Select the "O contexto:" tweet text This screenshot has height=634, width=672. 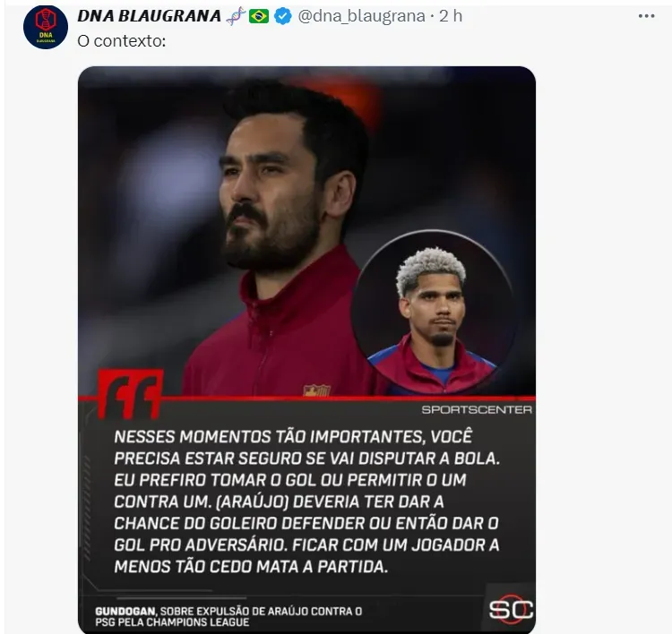tap(121, 41)
